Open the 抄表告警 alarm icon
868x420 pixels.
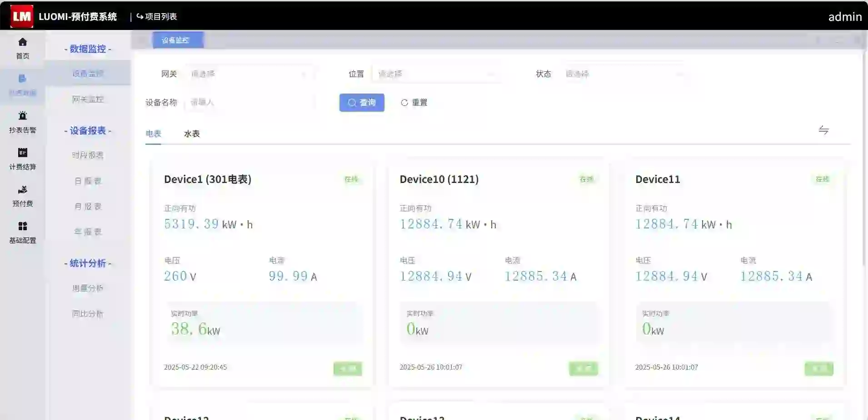[x=22, y=116]
